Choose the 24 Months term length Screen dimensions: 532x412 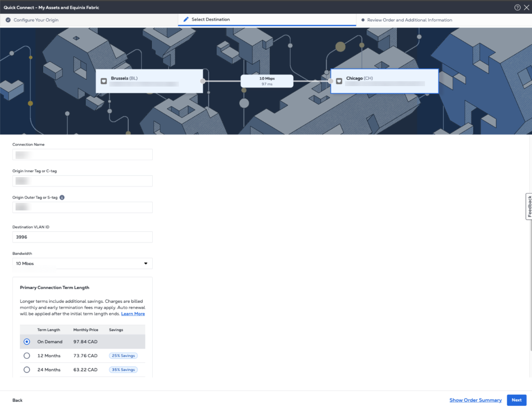click(27, 370)
